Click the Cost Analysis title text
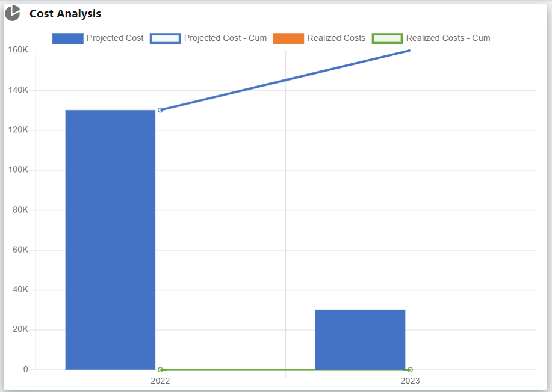552x392 pixels. click(65, 13)
